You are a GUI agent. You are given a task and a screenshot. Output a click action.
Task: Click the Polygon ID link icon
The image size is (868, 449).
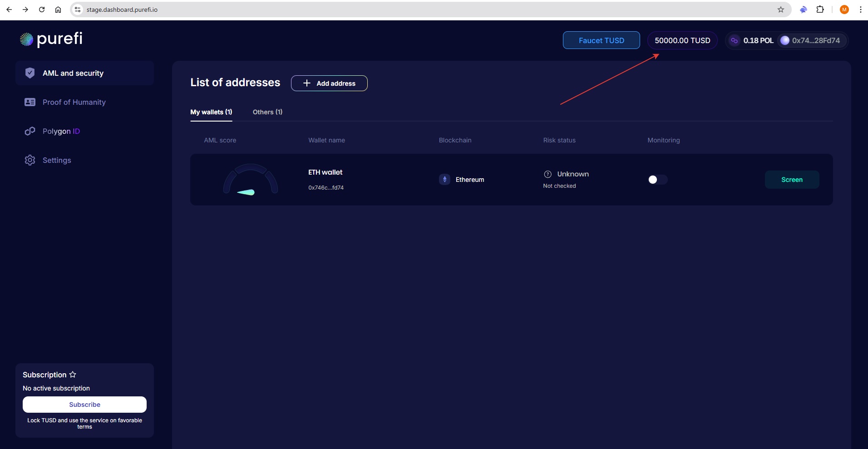30,131
